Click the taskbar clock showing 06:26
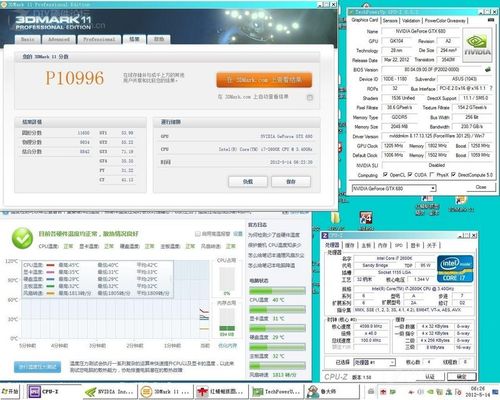This screenshot has height=400, width=500. [478, 391]
